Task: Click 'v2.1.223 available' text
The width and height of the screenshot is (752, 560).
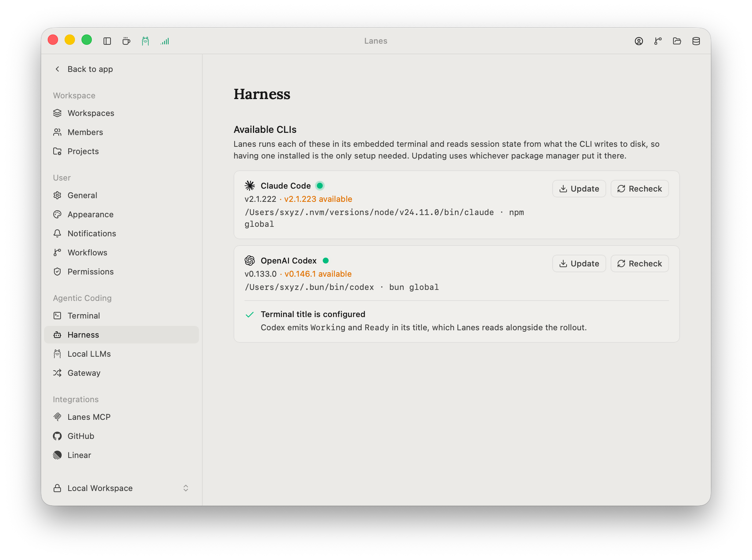Action: click(x=318, y=199)
